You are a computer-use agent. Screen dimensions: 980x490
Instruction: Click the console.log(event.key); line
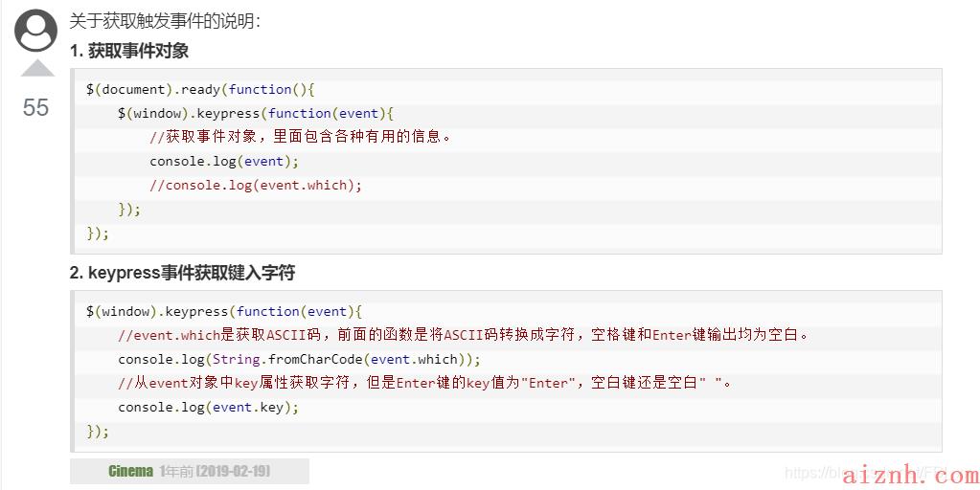tap(209, 407)
